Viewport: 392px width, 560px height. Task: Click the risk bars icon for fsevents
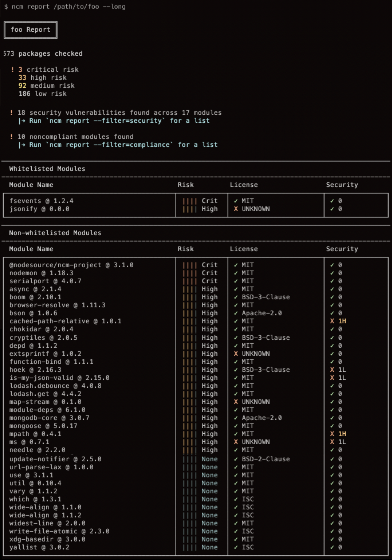click(190, 201)
